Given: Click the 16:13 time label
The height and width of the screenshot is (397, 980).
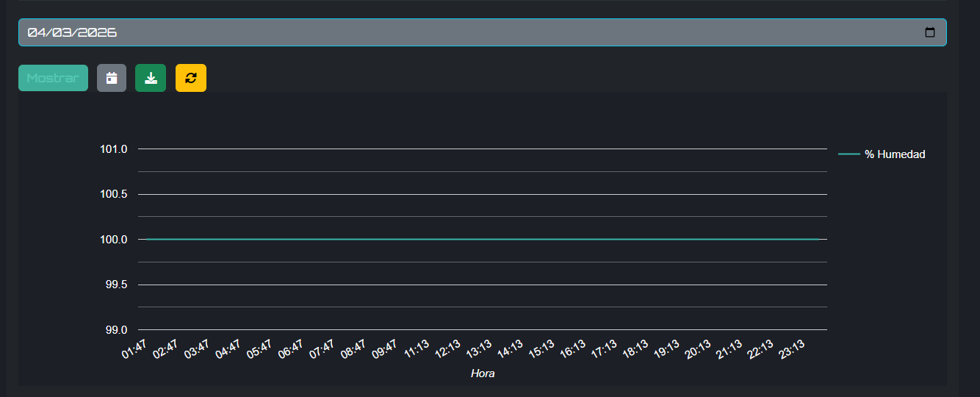Looking at the screenshot, I should pyautogui.click(x=573, y=348).
